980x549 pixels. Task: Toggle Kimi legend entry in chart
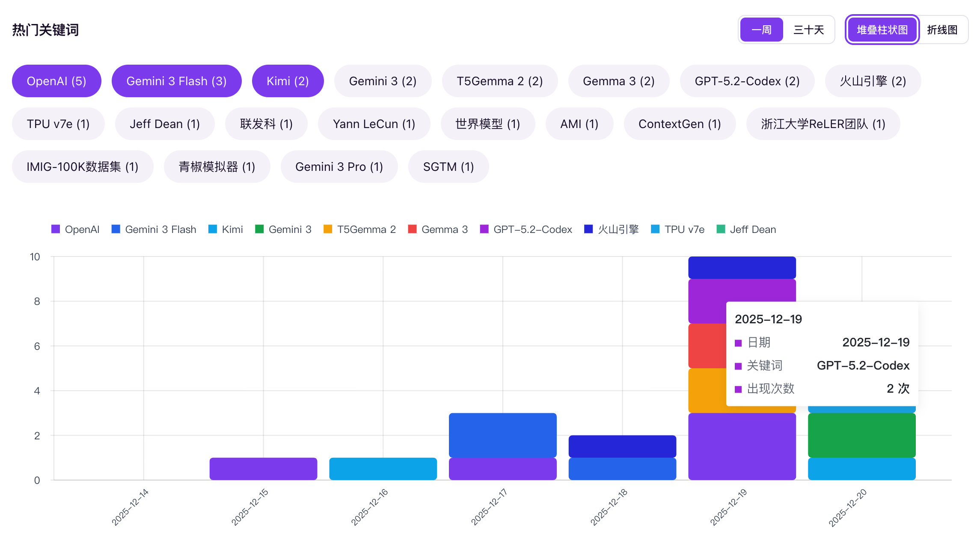tap(213, 229)
